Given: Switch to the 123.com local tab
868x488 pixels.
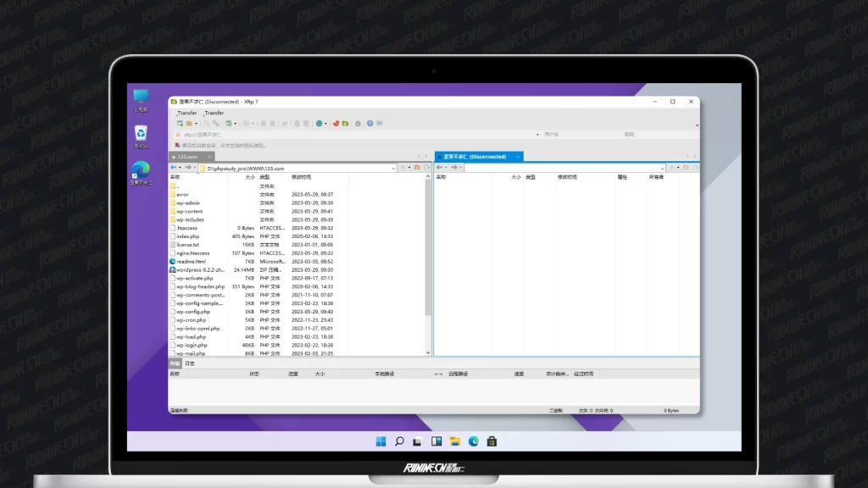Looking at the screenshot, I should click(x=187, y=157).
